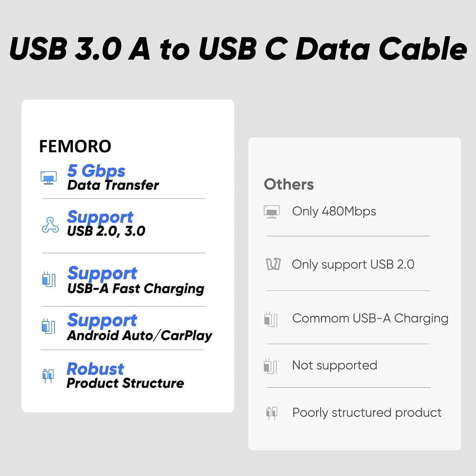Click the USB-A Fast Charging text
The image size is (476, 476).
click(x=136, y=289)
